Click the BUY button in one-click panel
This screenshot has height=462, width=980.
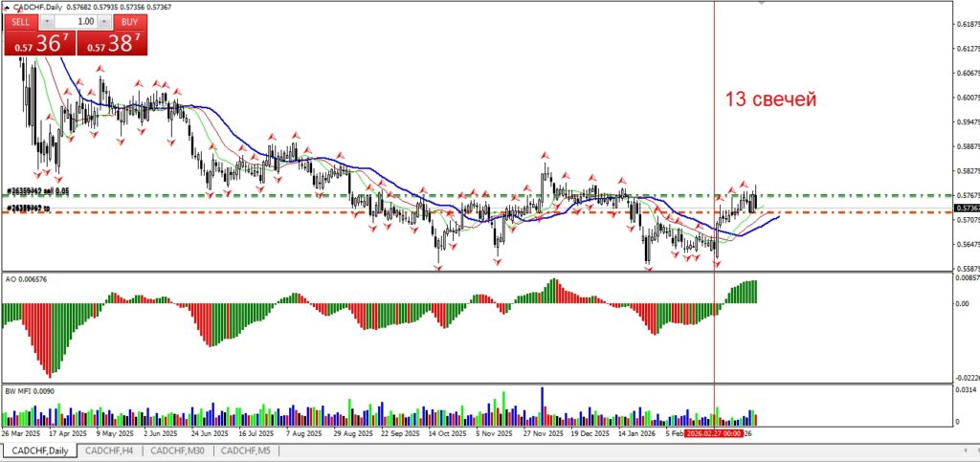tap(129, 20)
